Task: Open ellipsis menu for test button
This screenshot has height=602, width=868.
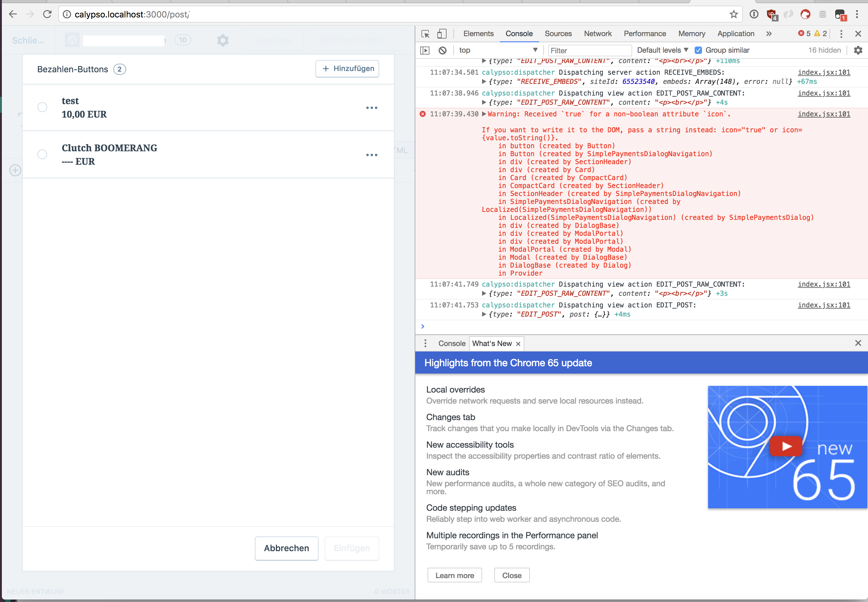Action: [372, 108]
